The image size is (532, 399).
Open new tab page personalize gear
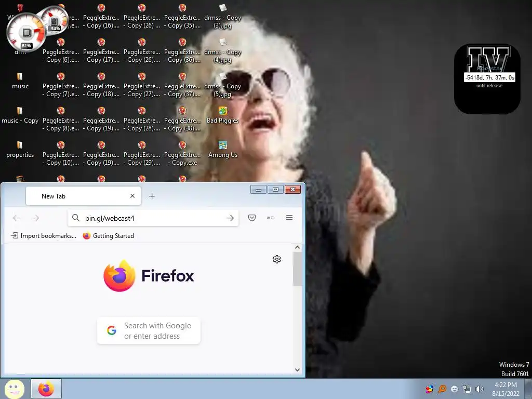pyautogui.click(x=277, y=259)
